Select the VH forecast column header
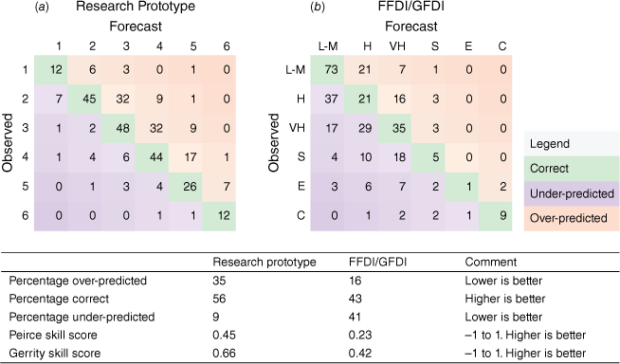This screenshot has height=364, width=620. 397,46
